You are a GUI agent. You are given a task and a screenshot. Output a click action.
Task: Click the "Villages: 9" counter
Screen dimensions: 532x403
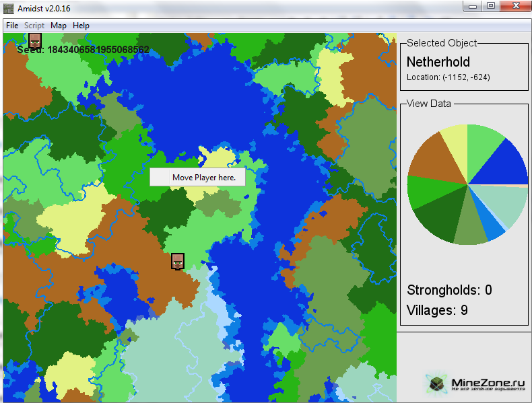click(438, 310)
